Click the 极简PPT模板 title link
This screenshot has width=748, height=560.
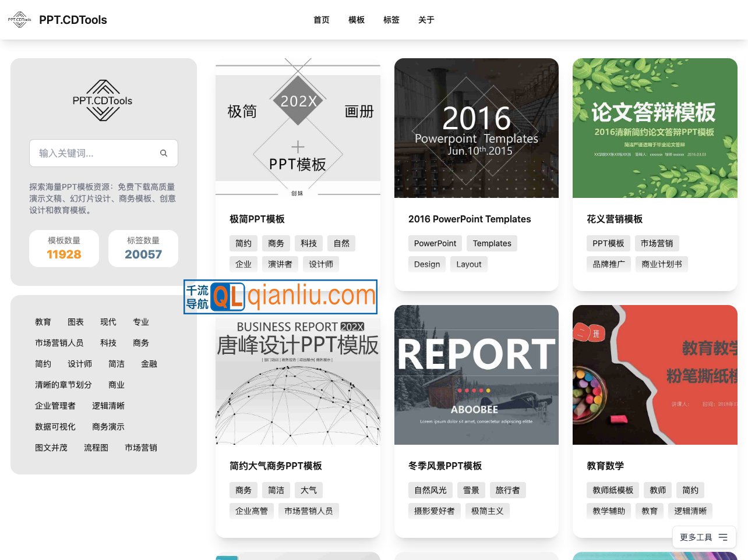[x=256, y=219]
